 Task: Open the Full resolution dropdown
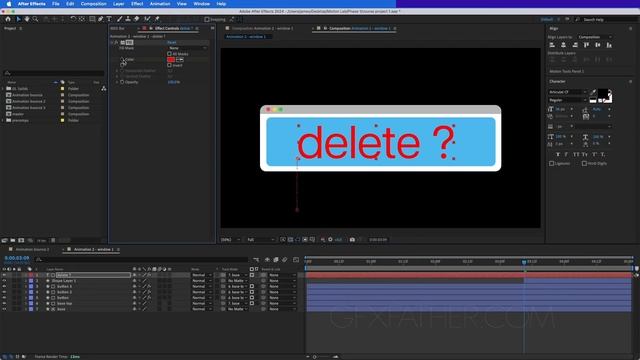click(260, 240)
